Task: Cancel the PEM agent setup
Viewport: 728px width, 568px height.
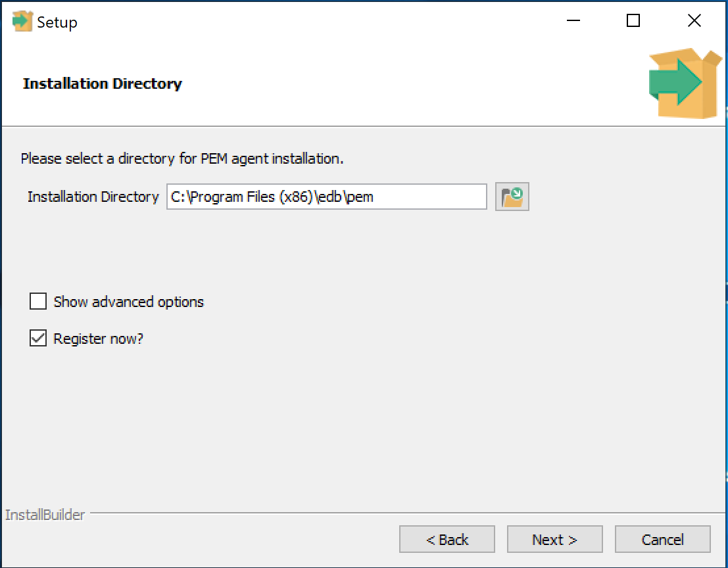Action: [x=662, y=539]
